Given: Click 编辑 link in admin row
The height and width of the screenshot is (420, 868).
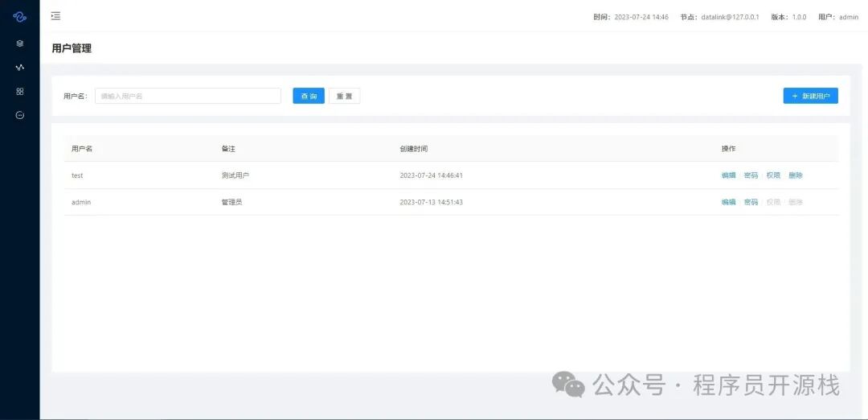Looking at the screenshot, I should point(728,202).
